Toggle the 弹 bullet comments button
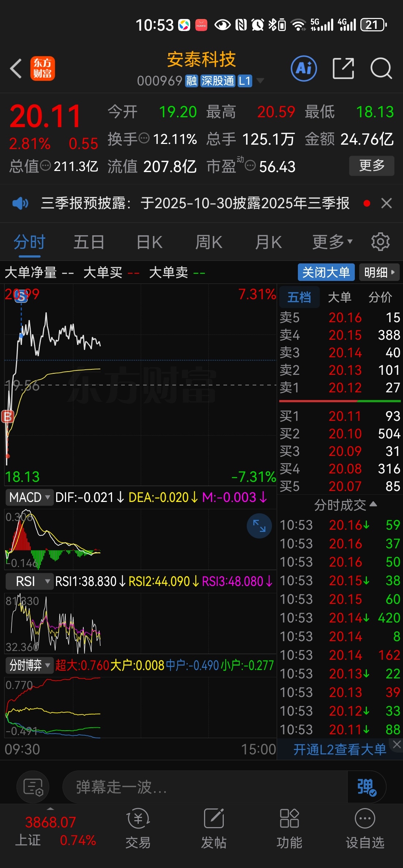The height and width of the screenshot is (868, 403). pos(366,787)
